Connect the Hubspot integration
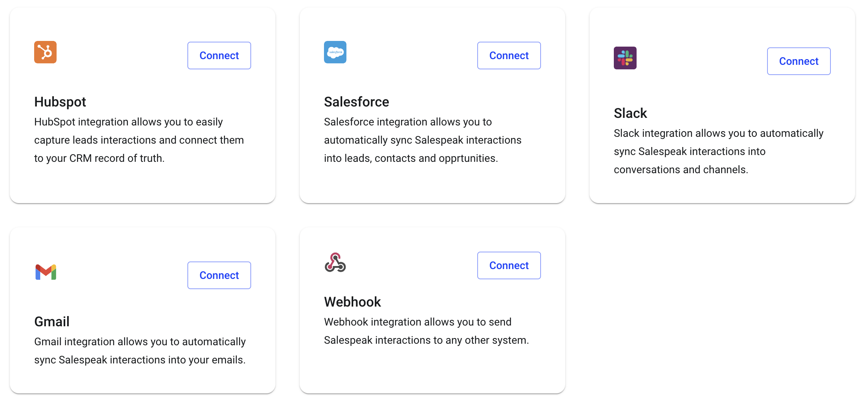The image size is (868, 407). [x=219, y=56]
